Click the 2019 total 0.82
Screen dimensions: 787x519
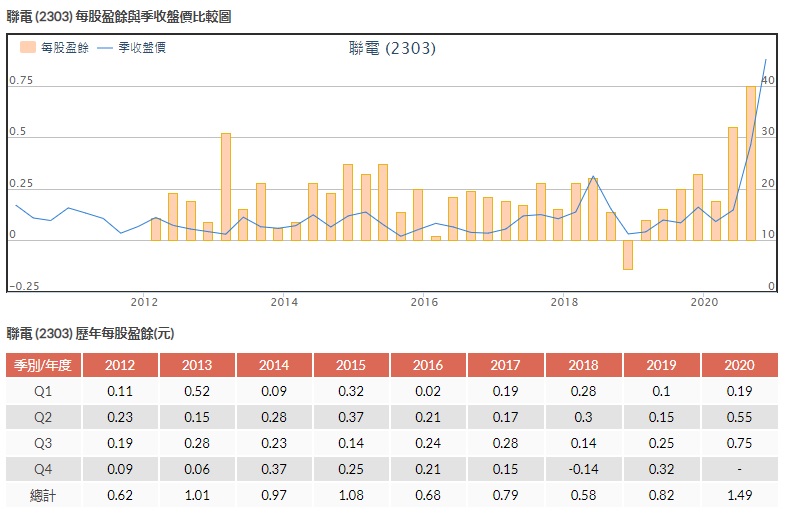pyautogui.click(x=661, y=495)
